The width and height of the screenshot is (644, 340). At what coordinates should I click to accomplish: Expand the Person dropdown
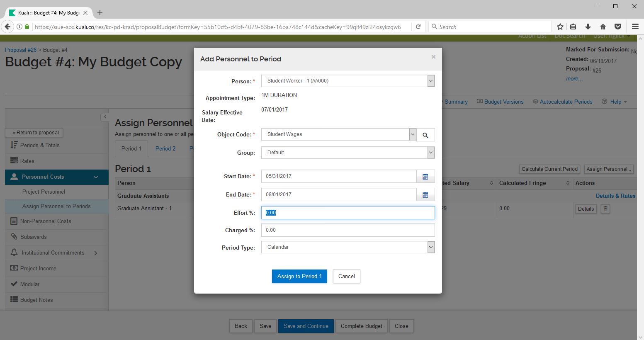(x=431, y=81)
